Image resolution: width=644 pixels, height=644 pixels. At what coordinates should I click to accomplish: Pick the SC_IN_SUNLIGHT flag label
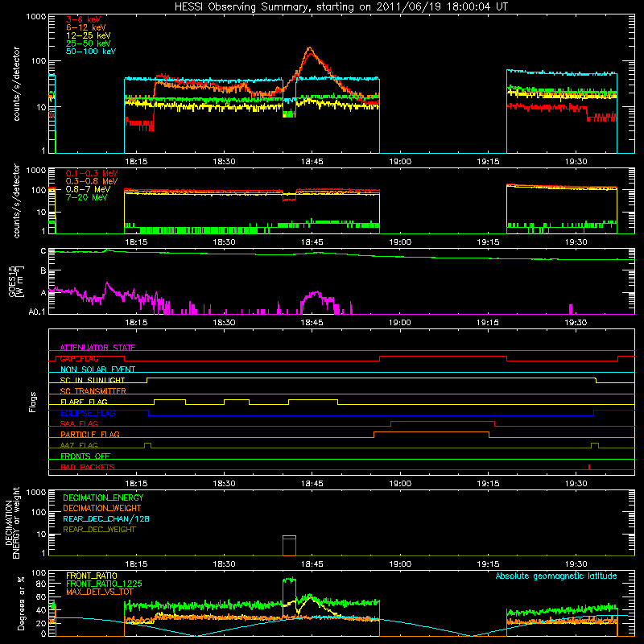[x=93, y=380]
